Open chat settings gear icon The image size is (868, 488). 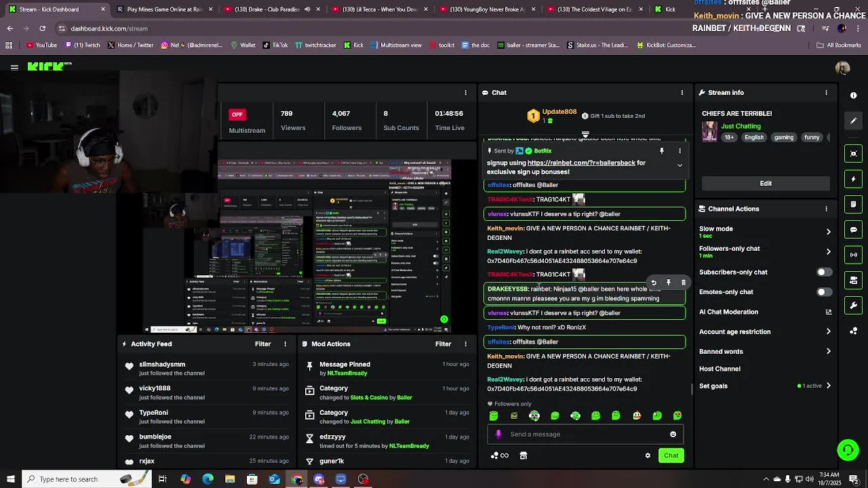tap(648, 455)
